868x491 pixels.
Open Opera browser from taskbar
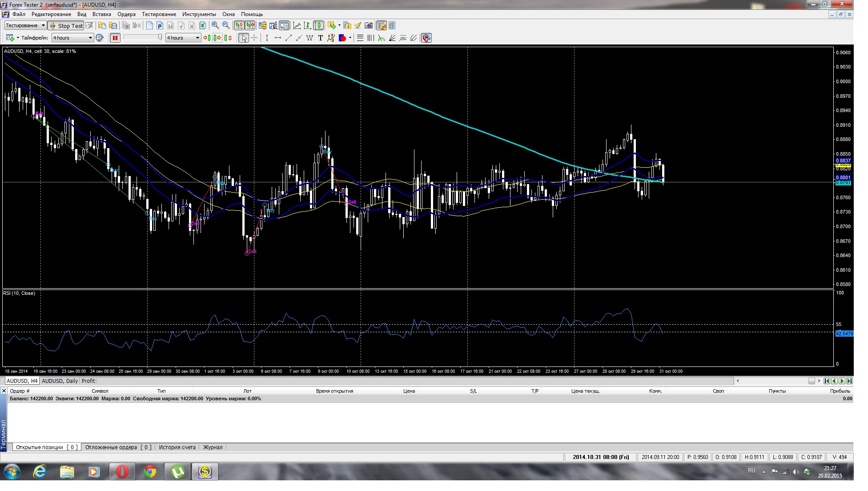click(x=122, y=472)
